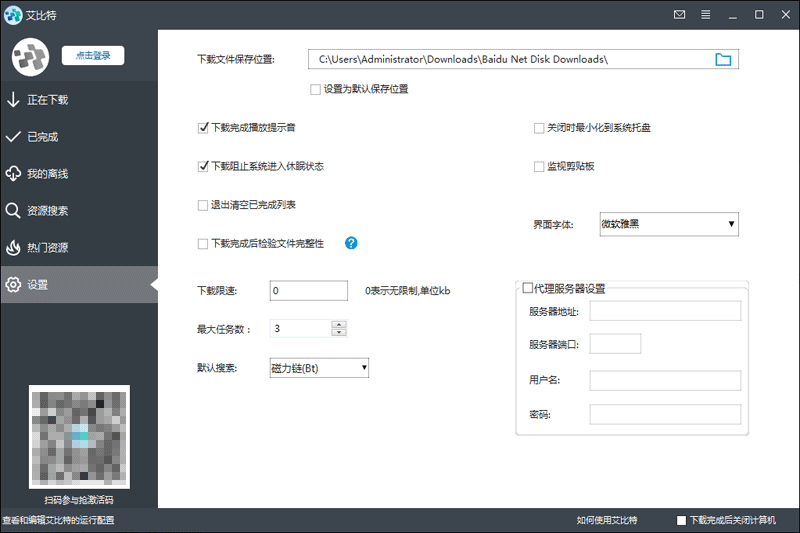Click the 服务器端口 input field
The width and height of the screenshot is (800, 533).
click(615, 344)
